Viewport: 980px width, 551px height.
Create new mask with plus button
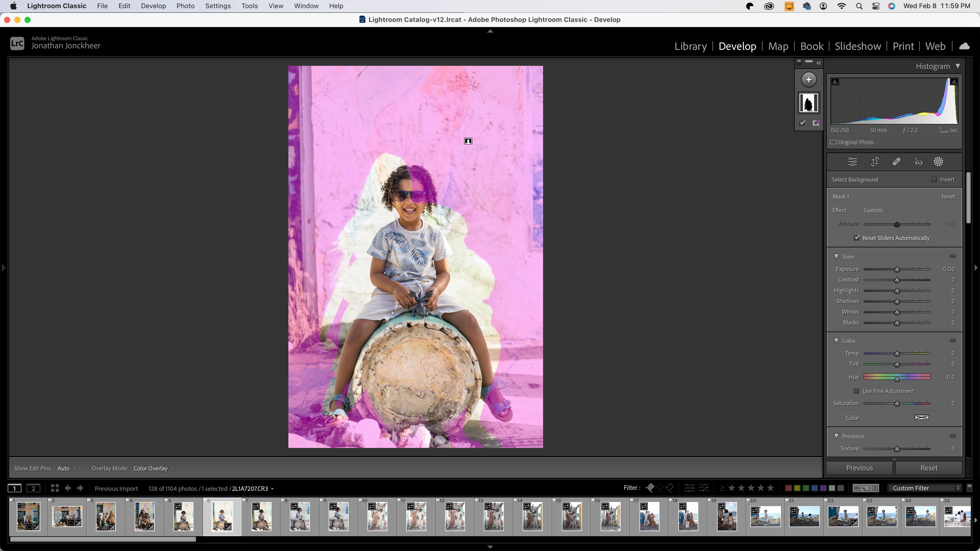click(809, 80)
